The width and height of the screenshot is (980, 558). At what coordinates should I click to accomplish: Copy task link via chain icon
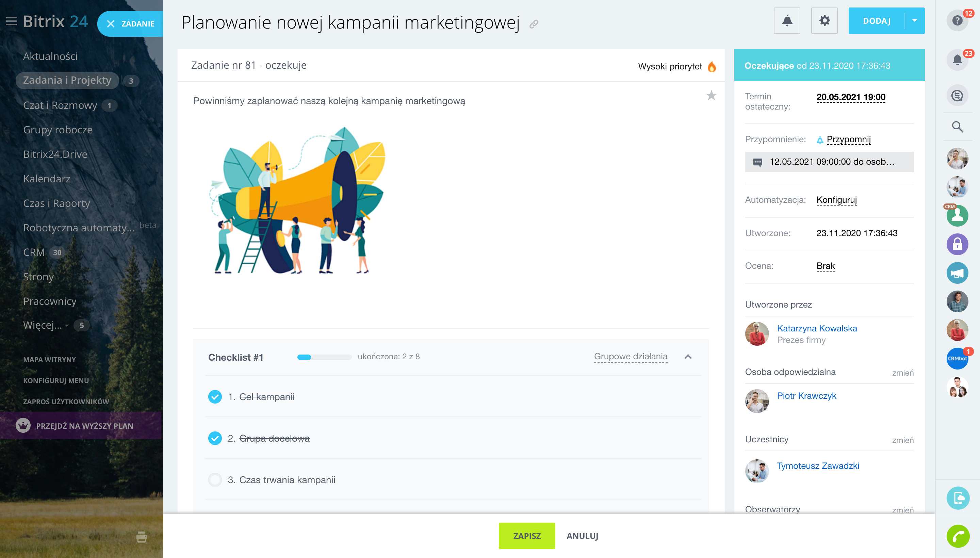coord(534,24)
